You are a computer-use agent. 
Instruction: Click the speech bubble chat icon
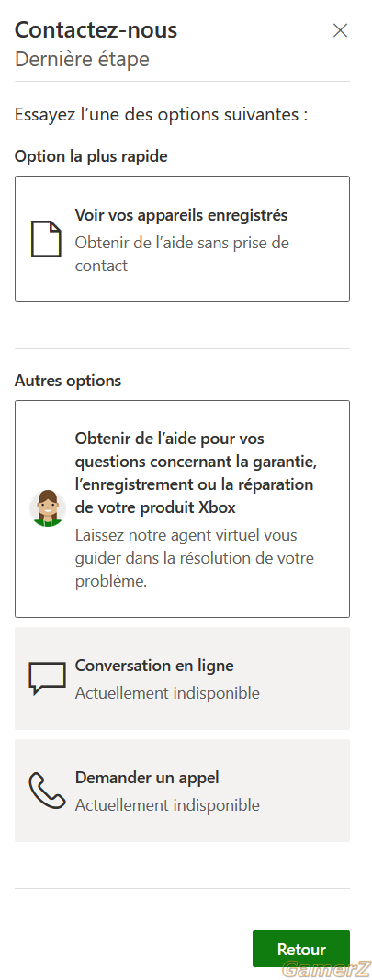pos(47,678)
